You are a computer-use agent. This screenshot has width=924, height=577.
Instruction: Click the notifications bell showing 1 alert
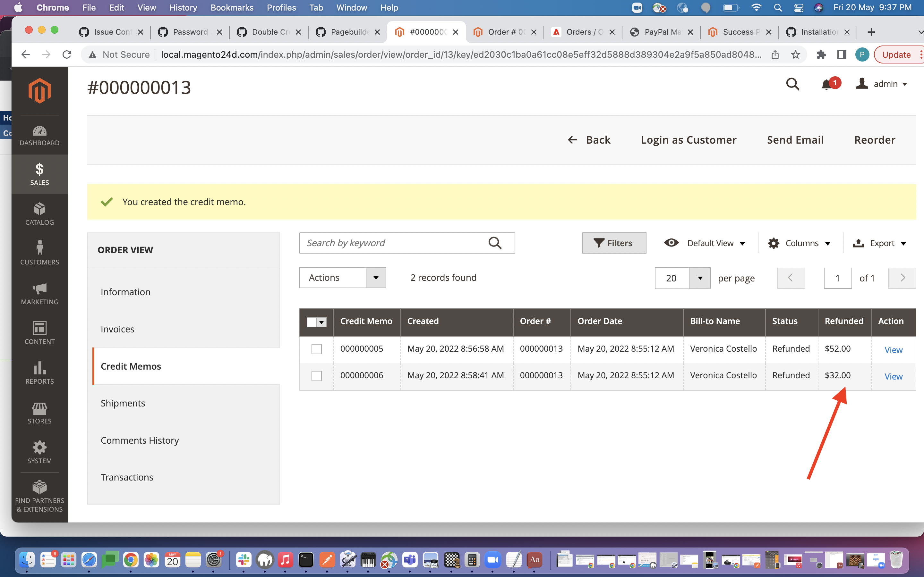point(828,84)
